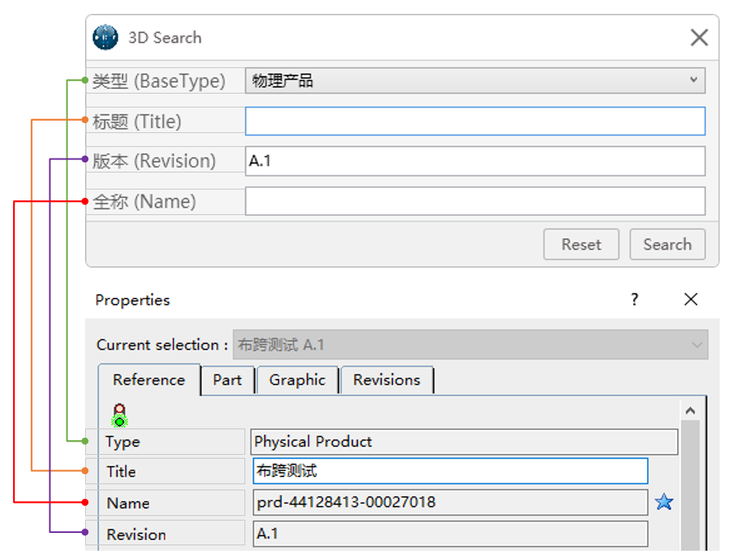The image size is (732, 560).
Task: Click the star icon beside Name field
Action: 664,502
